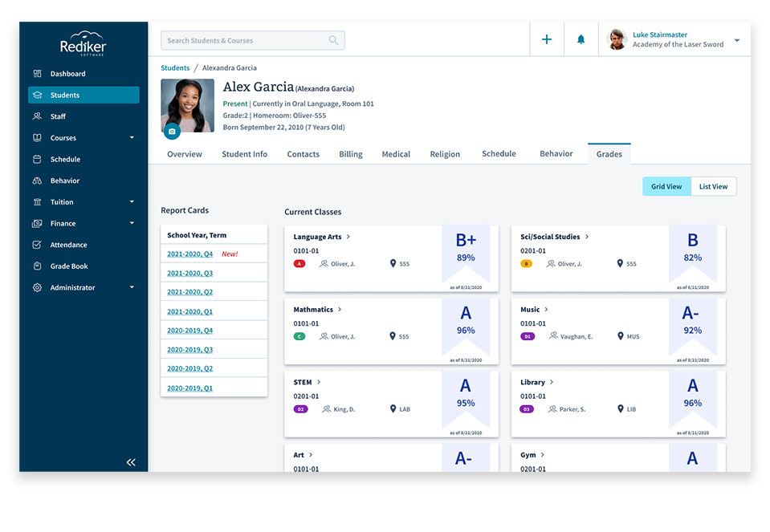770x532 pixels.
Task: Click the search magnifier icon
Action: click(333, 40)
